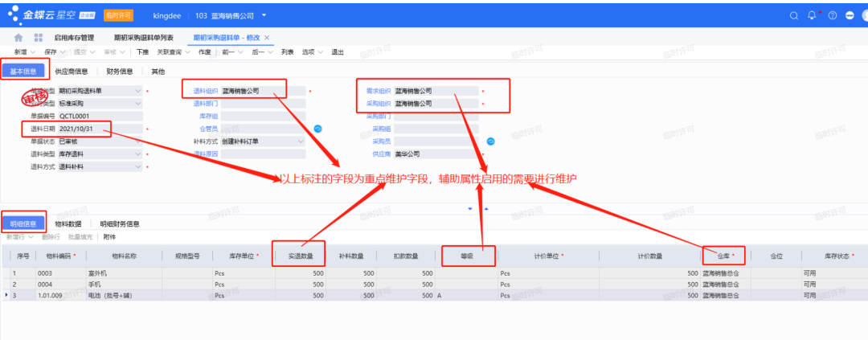Click the 作废 toolbar button
The width and height of the screenshot is (868, 340).
coord(204,52)
